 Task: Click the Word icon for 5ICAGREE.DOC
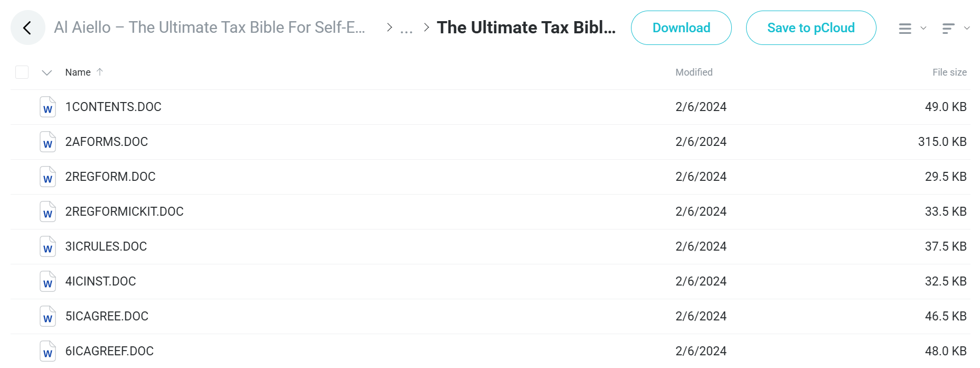[48, 316]
